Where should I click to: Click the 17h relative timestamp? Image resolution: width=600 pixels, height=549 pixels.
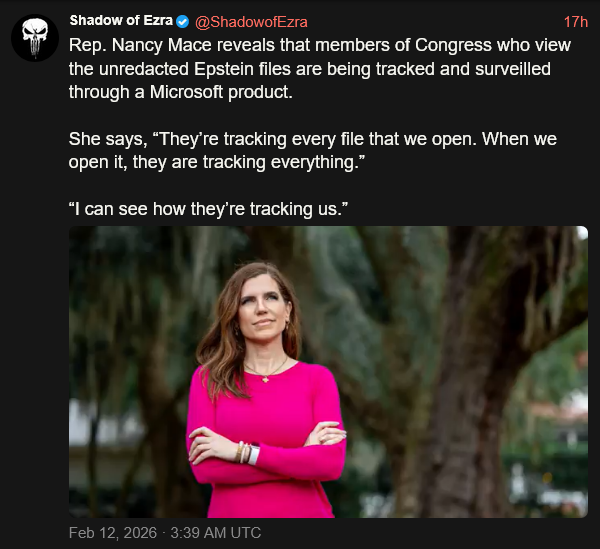coord(575,22)
